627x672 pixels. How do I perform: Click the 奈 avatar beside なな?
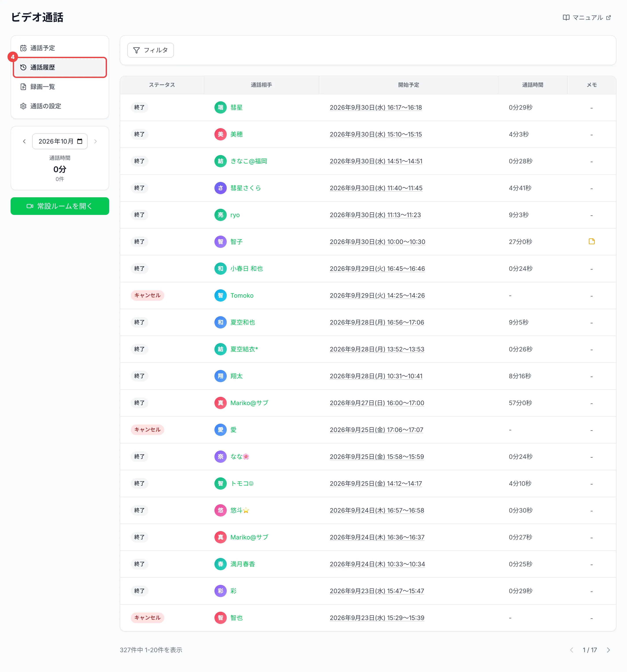coord(220,457)
